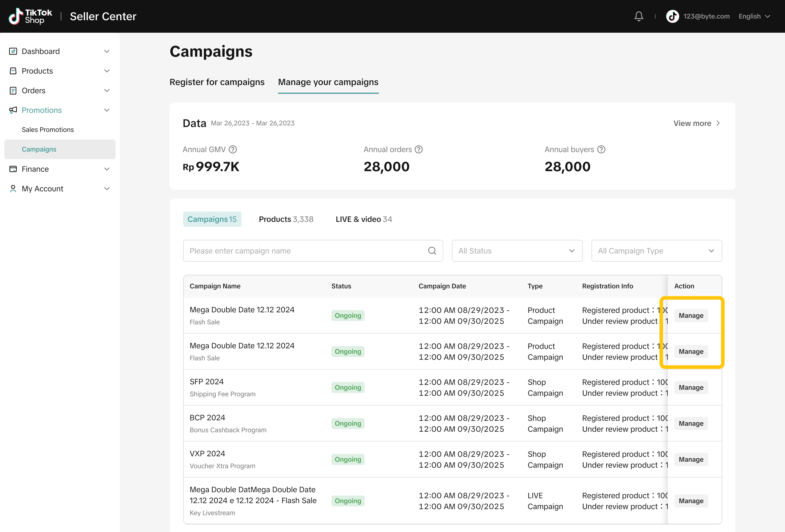Select the LIVE & video tab

[363, 219]
